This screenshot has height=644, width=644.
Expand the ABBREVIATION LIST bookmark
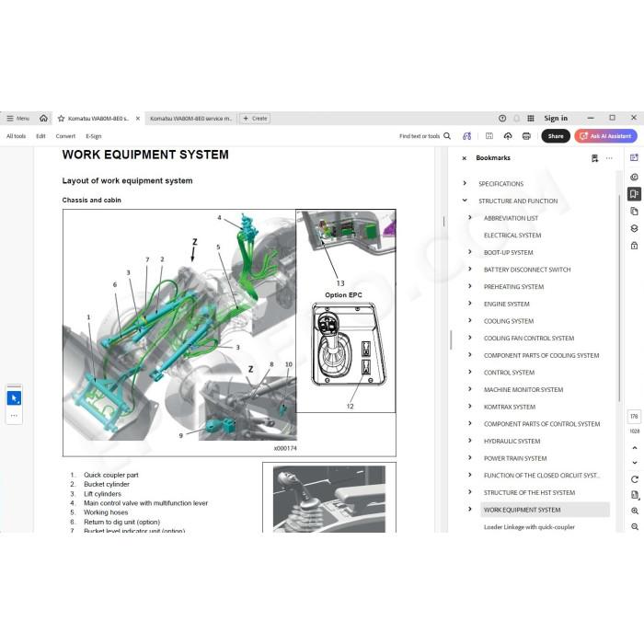470,218
